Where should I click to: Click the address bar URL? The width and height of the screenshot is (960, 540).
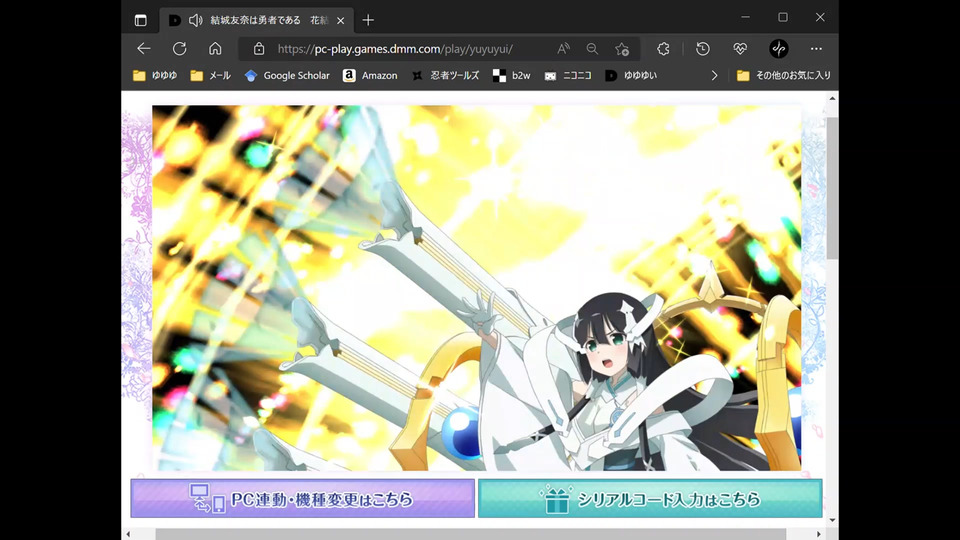[395, 48]
